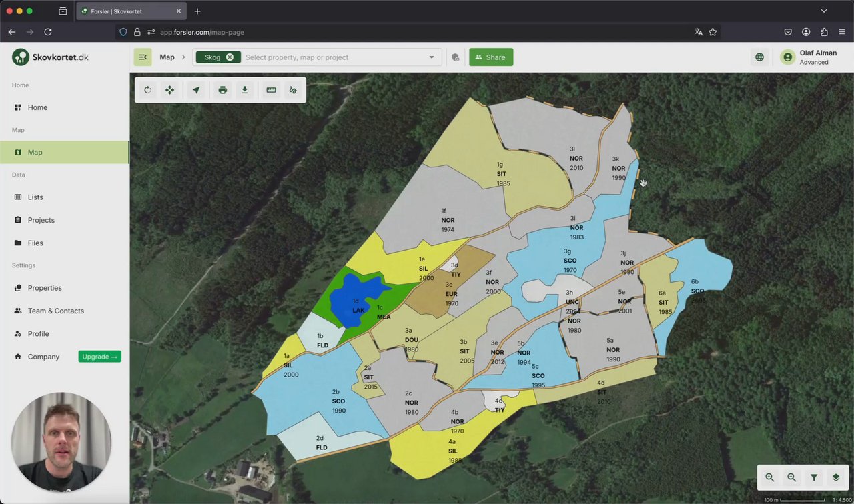Download the map with the download icon
This screenshot has height=504, width=854.
point(245,90)
